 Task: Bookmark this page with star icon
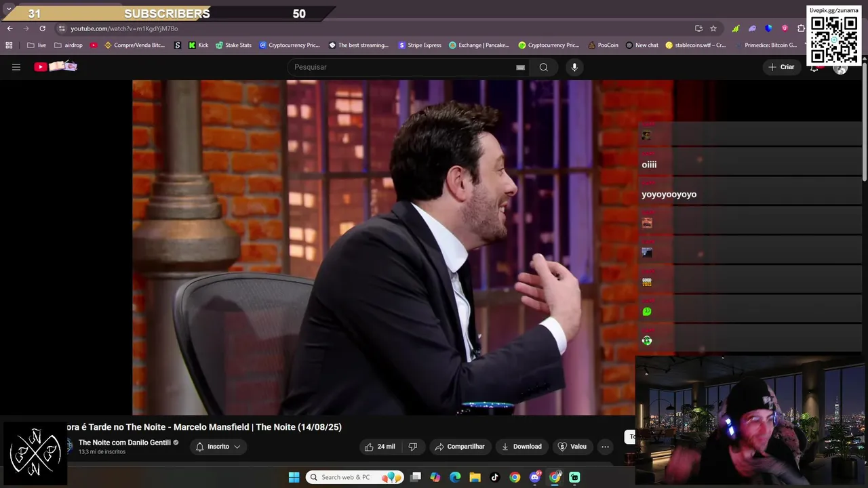(x=713, y=28)
